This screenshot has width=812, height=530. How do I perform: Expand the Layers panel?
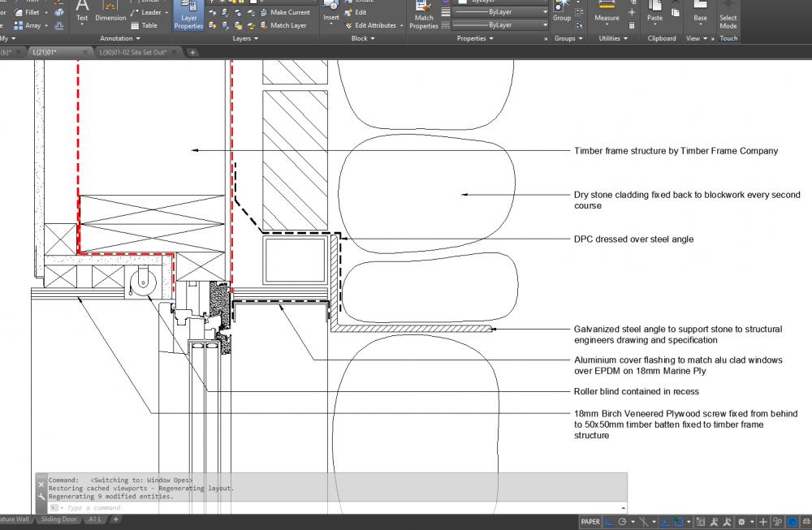pos(245,38)
